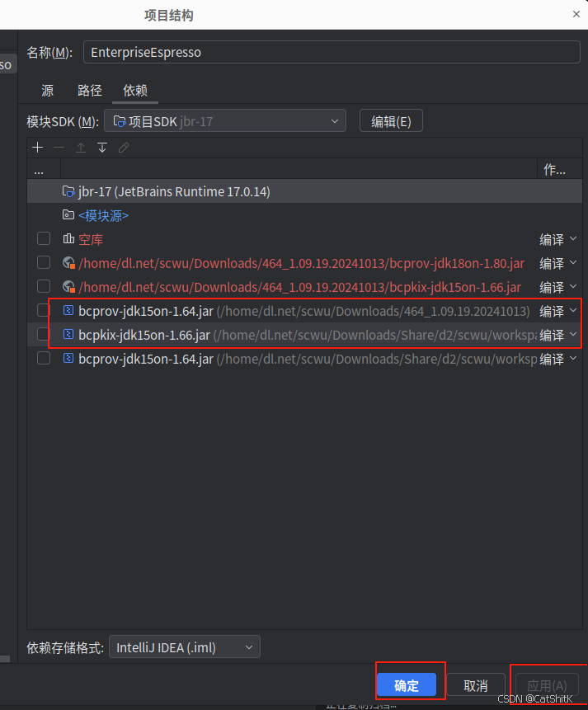Toggle export checkbox for red bcpkix-jdk15on-1.66.jar path
Image resolution: width=588 pixels, height=710 pixels.
[44, 286]
